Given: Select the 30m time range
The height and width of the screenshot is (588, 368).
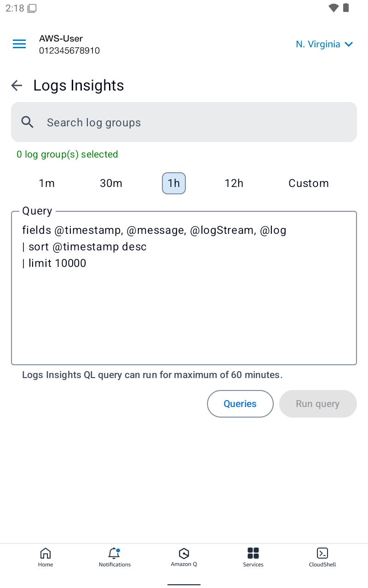Looking at the screenshot, I should point(111,183).
